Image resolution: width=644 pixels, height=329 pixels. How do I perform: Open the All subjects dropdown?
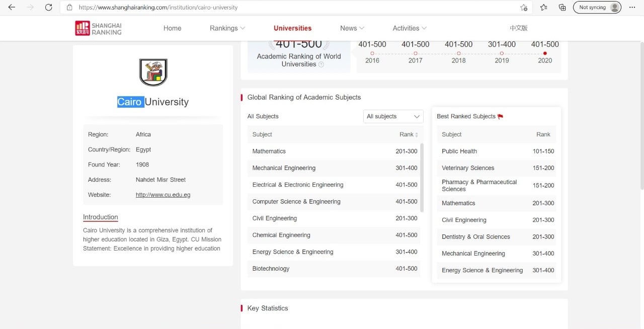point(393,116)
